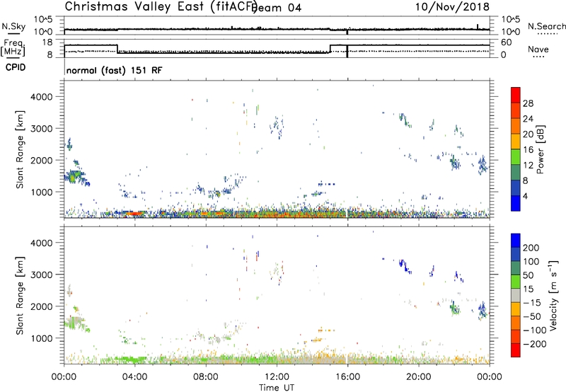Click the '28' value on the Power colorbar

pos(528,103)
